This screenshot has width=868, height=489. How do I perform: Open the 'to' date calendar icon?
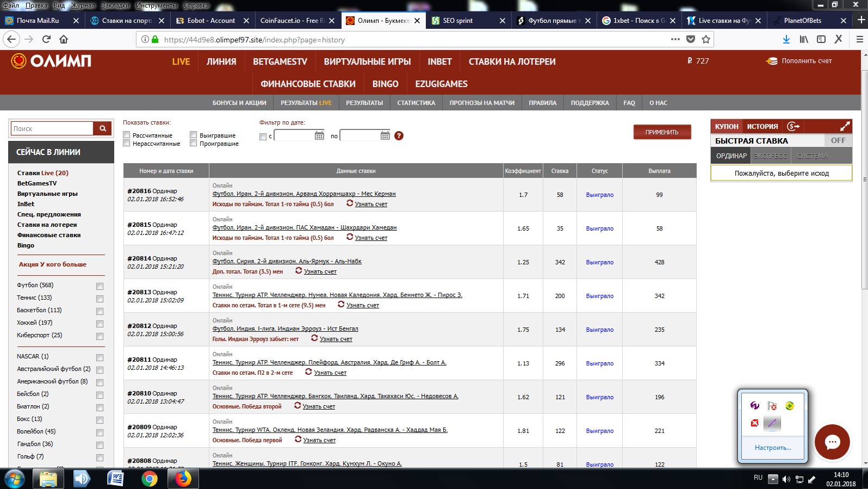(385, 135)
